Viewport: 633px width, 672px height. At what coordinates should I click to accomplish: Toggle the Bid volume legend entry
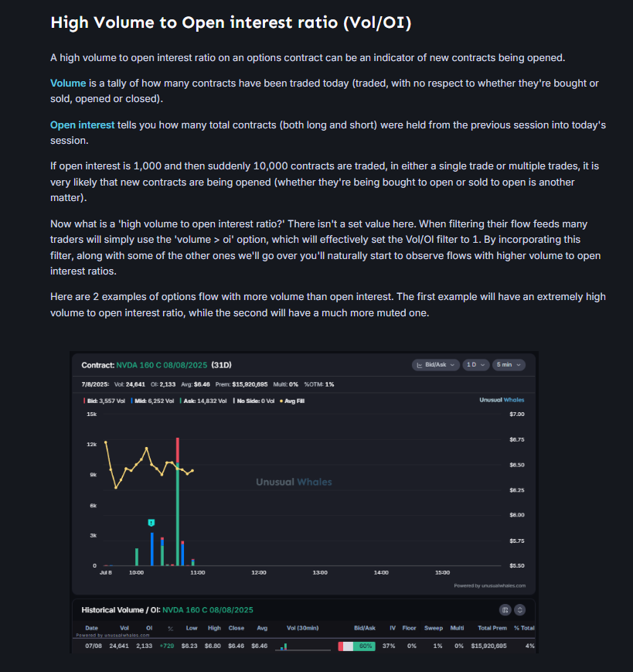(104, 401)
